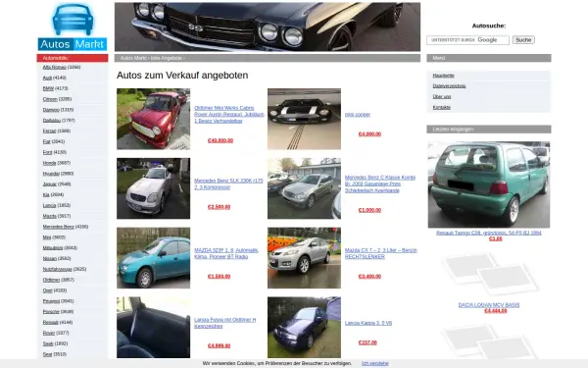Viewport: 588px width, 368px height.
Task: Open the Hauptseite menu item
Action: coord(443,76)
